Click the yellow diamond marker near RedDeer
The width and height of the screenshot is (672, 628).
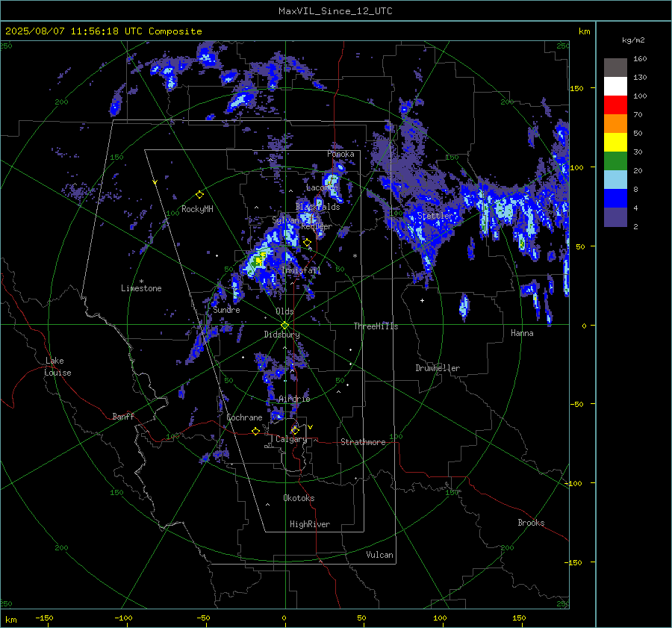[x=307, y=243]
